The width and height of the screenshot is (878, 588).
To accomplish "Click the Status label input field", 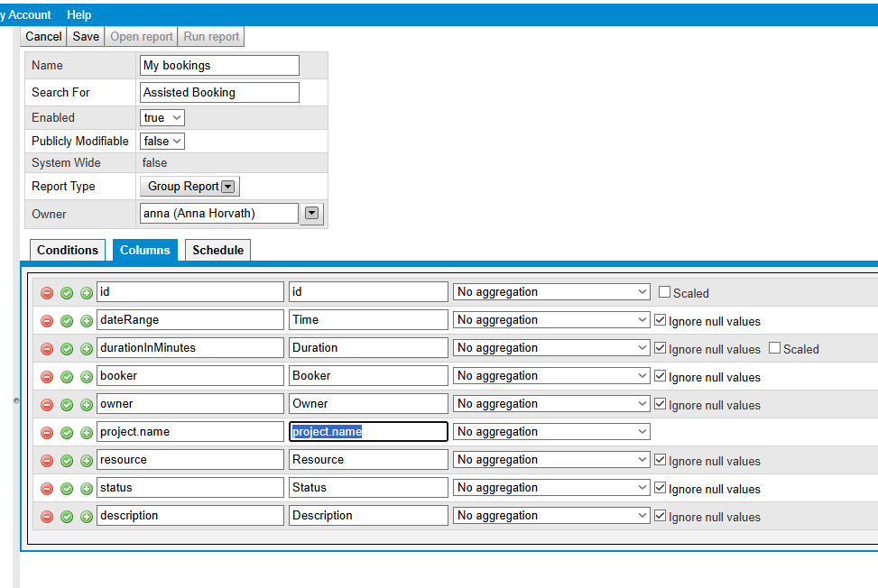I will click(x=368, y=488).
